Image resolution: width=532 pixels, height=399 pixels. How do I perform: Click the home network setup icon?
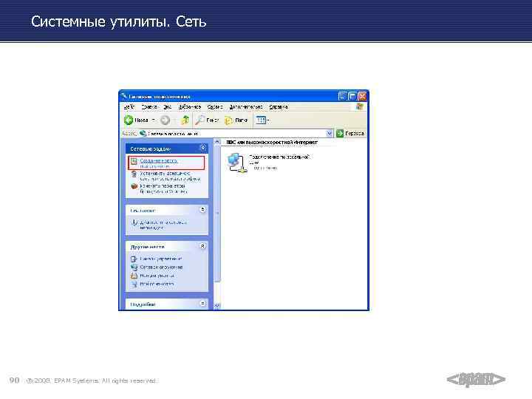click(x=134, y=174)
